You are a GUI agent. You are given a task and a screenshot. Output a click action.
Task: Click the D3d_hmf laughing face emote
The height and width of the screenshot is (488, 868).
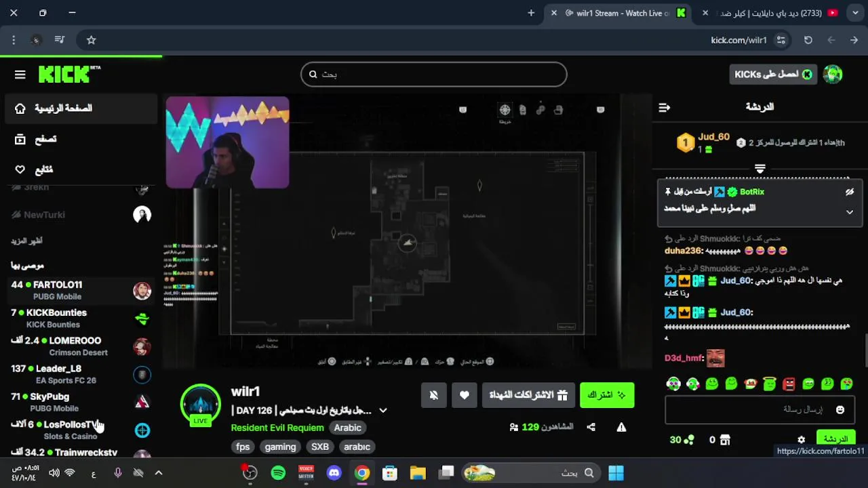pos(715,358)
